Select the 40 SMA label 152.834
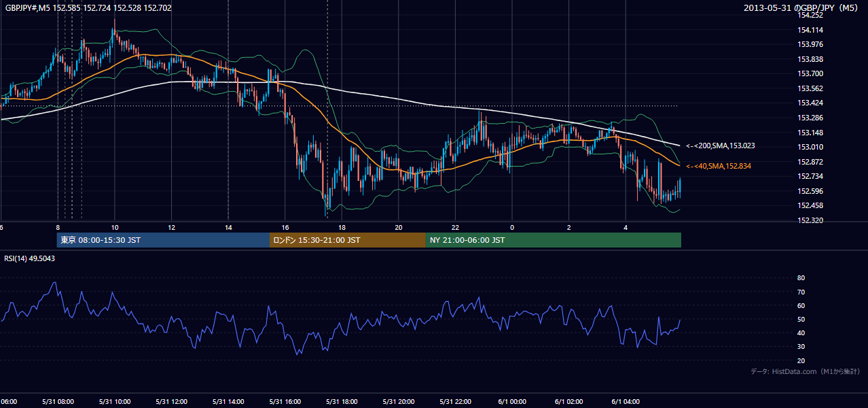 [x=719, y=166]
